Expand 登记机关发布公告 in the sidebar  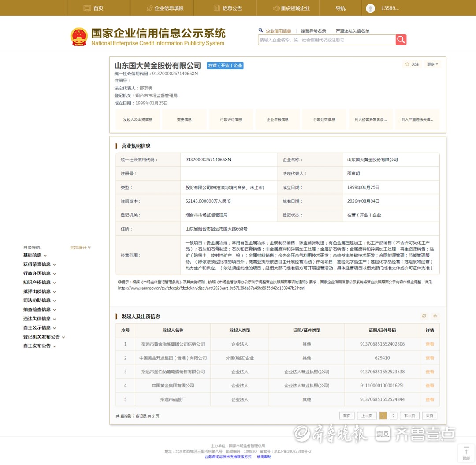click(44, 337)
